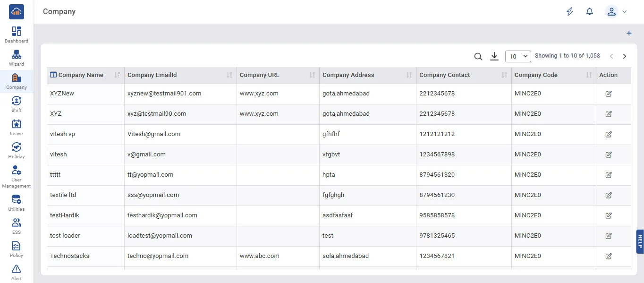Expand the user profile menu
Image resolution: width=644 pixels, height=283 pixels.
[x=616, y=12]
